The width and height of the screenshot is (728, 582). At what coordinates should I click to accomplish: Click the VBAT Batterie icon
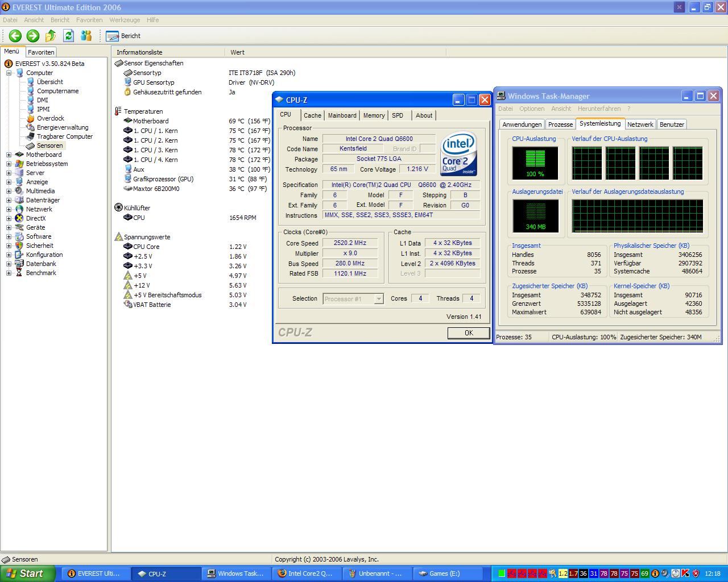pos(128,305)
